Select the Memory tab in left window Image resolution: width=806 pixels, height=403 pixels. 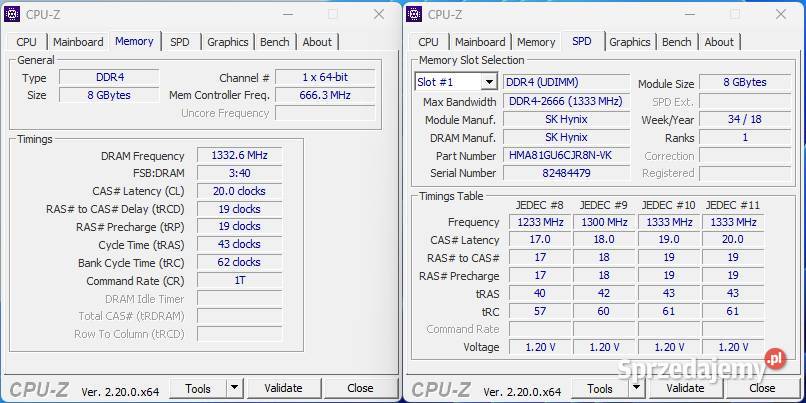134,41
